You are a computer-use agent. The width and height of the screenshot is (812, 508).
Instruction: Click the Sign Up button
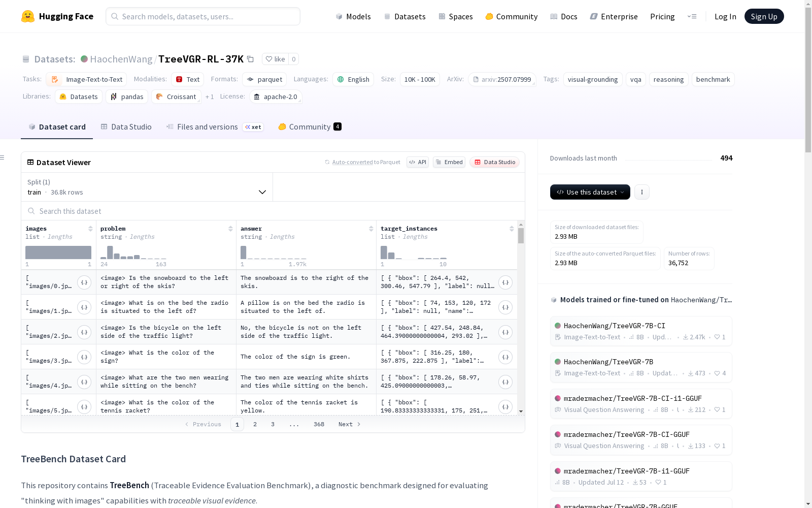point(764,16)
